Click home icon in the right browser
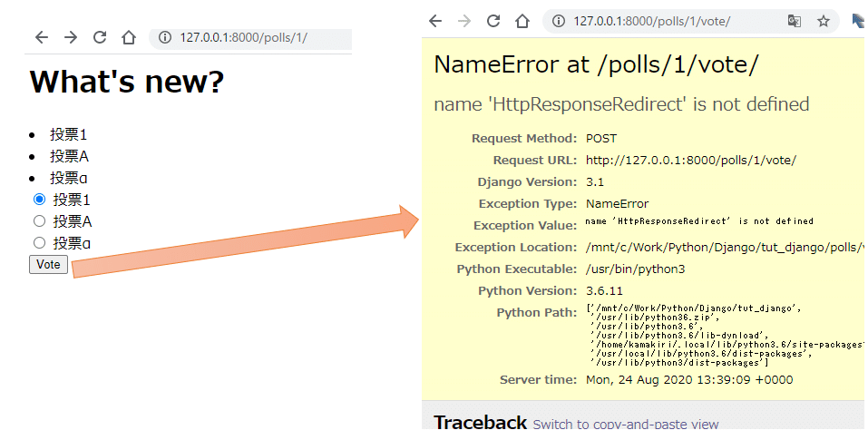Viewport: 868px width, 440px height. click(x=522, y=21)
